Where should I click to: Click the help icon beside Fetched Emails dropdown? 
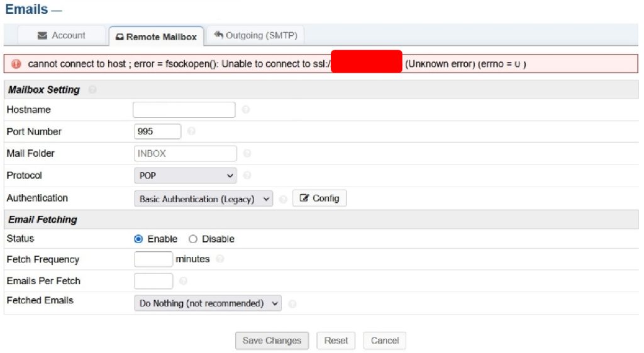coord(292,304)
